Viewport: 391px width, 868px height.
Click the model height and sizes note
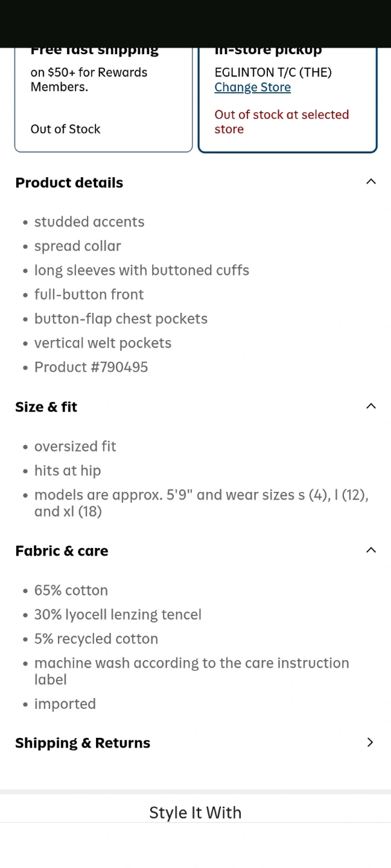pyautogui.click(x=201, y=503)
